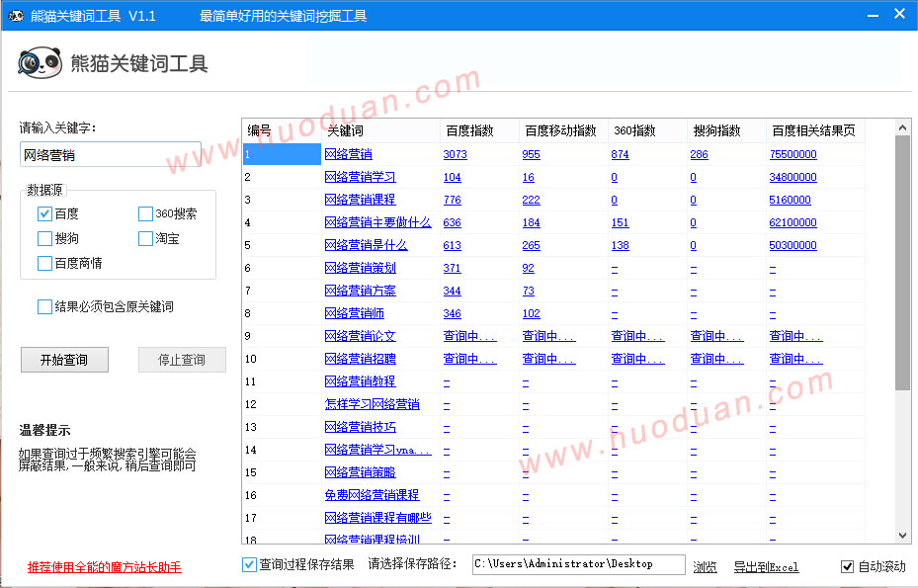The width and height of the screenshot is (918, 588).
Task: Click related results value 5160000
Action: click(790, 201)
